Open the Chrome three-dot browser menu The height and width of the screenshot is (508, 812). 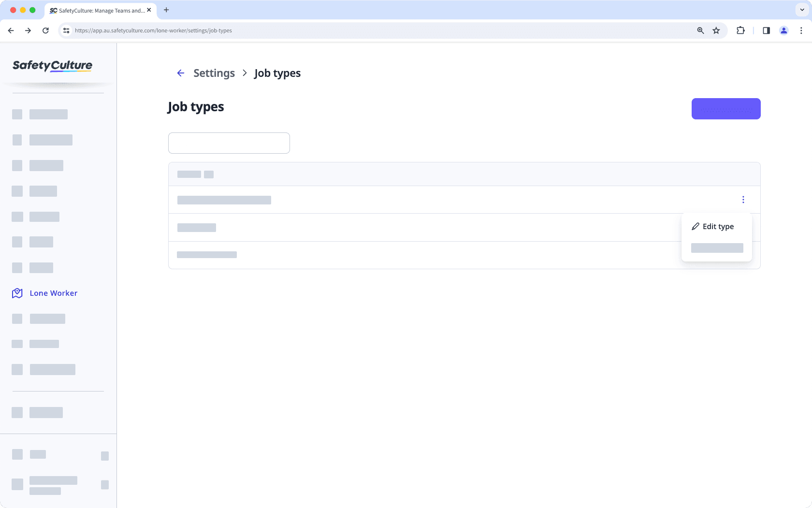click(801, 30)
